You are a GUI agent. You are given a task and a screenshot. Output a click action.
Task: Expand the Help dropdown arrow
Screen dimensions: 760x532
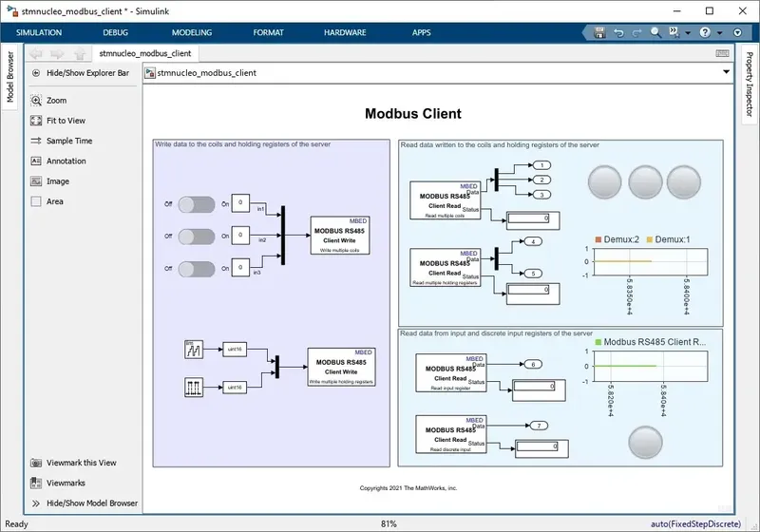click(x=720, y=33)
